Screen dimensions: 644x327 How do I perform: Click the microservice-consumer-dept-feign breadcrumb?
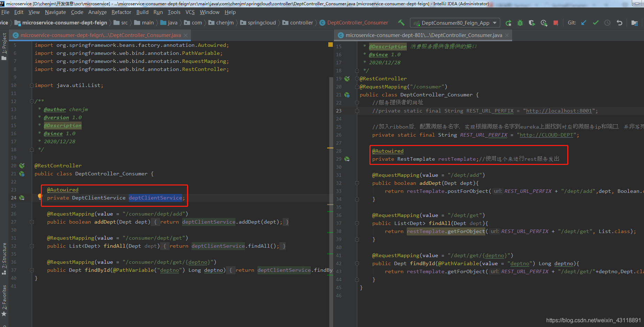click(x=61, y=23)
